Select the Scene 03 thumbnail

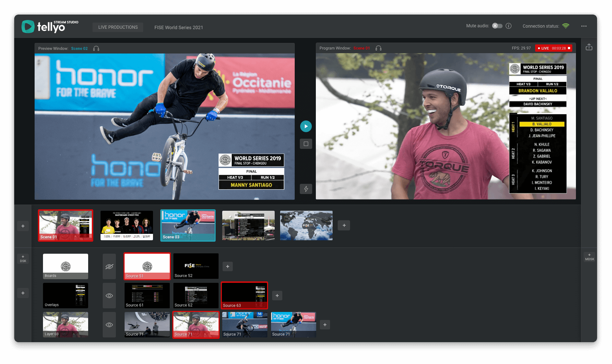[x=188, y=225]
